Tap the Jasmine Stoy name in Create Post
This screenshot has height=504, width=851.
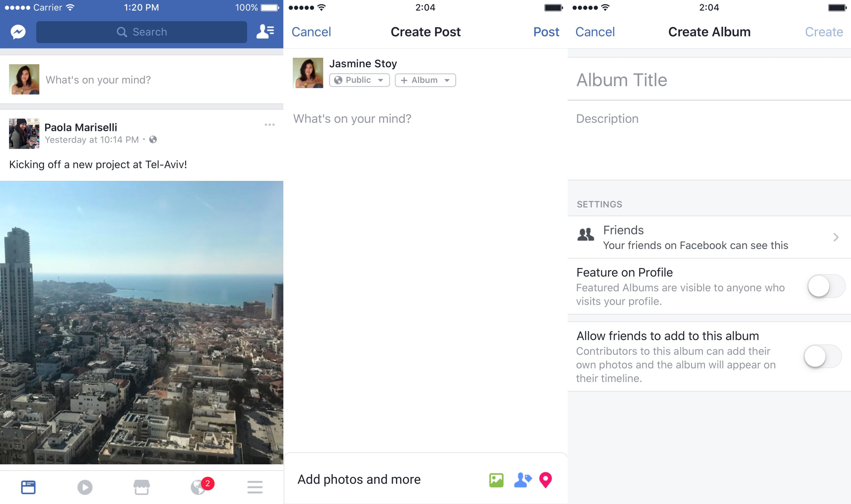click(363, 64)
